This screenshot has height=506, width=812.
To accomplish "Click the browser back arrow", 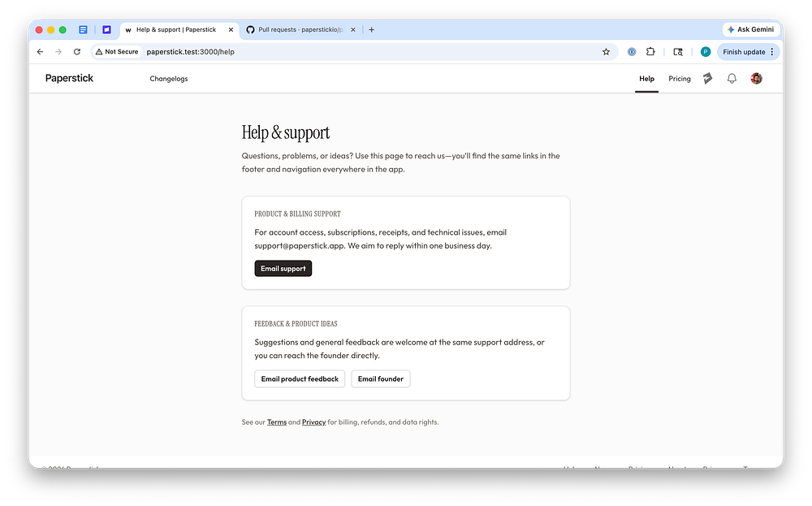I will (x=40, y=52).
